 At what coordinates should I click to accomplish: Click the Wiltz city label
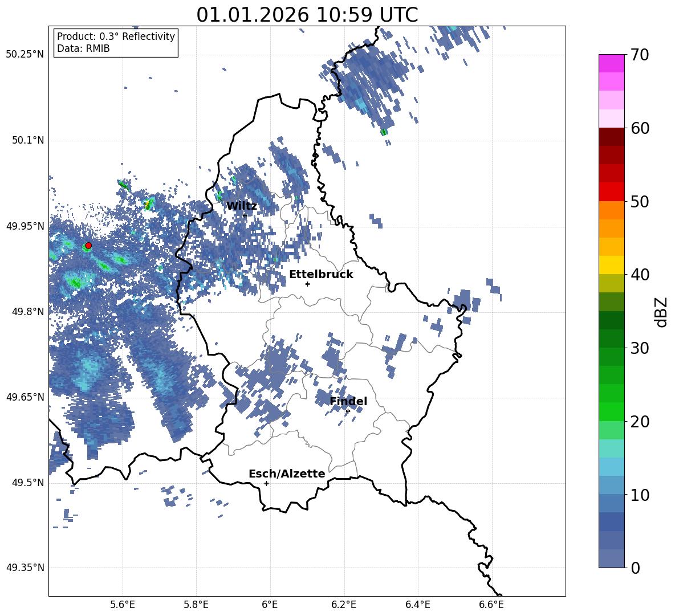242,206
